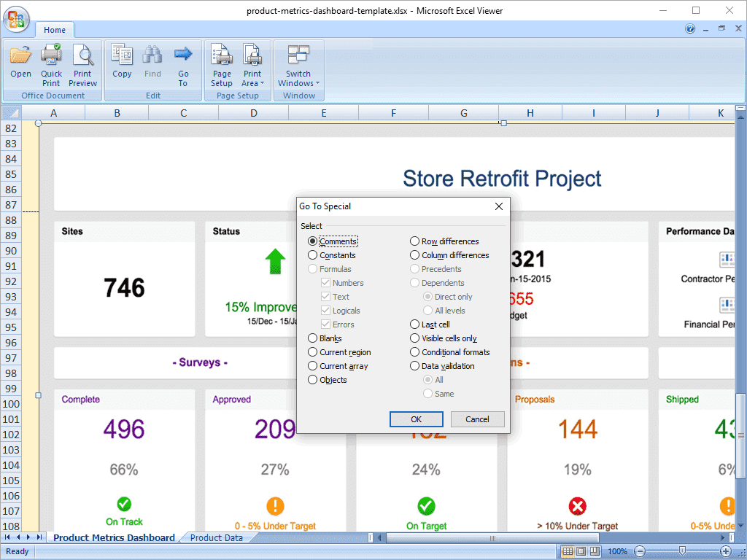Click the Home ribbon tab
This screenshot has height=560, width=747.
tap(55, 30)
